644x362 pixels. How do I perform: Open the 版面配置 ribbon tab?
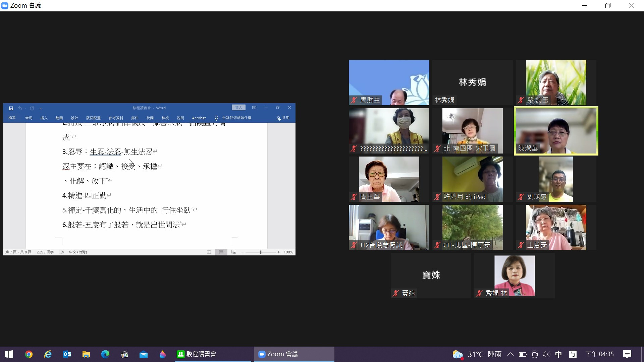click(93, 118)
